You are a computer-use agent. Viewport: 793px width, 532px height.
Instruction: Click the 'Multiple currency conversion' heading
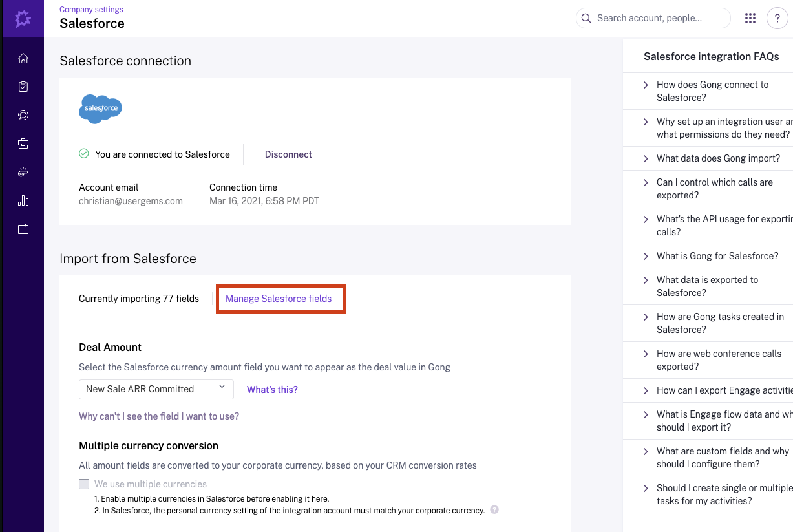(149, 446)
